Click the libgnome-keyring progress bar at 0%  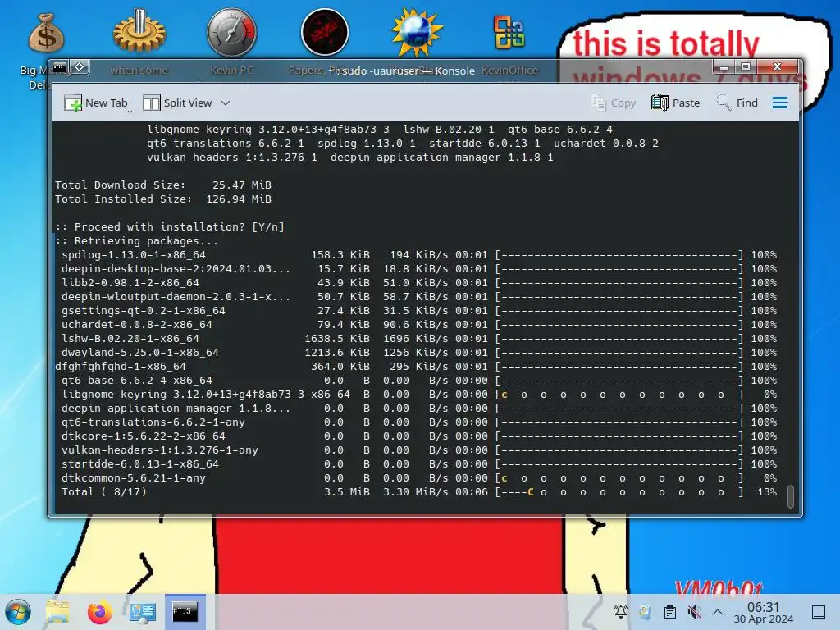pos(619,395)
